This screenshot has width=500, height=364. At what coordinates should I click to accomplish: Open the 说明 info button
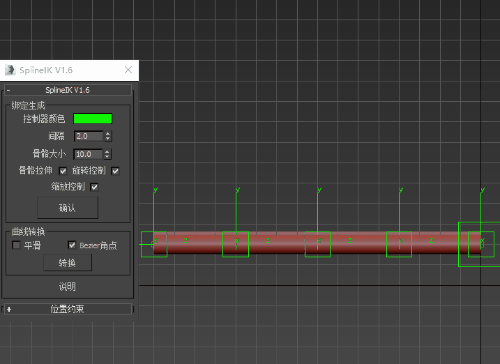(x=67, y=286)
